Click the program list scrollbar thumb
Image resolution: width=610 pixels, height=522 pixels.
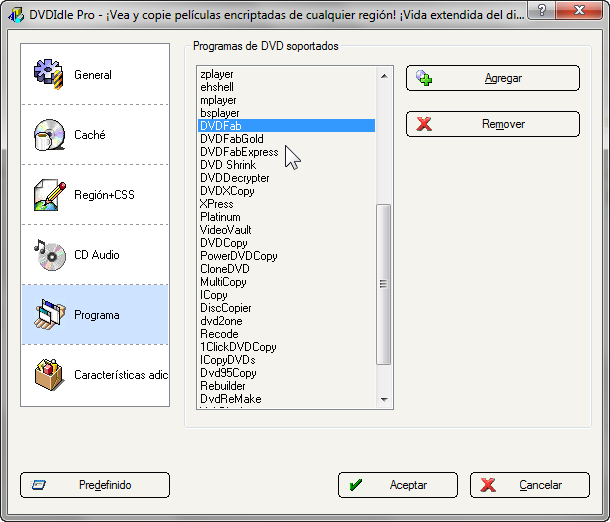click(384, 284)
